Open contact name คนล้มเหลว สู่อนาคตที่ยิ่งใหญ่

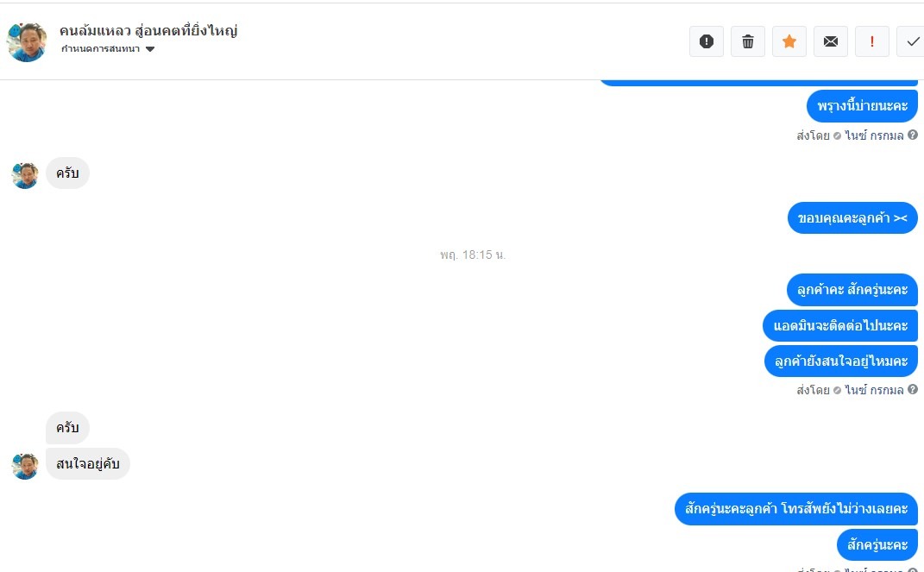pos(148,31)
